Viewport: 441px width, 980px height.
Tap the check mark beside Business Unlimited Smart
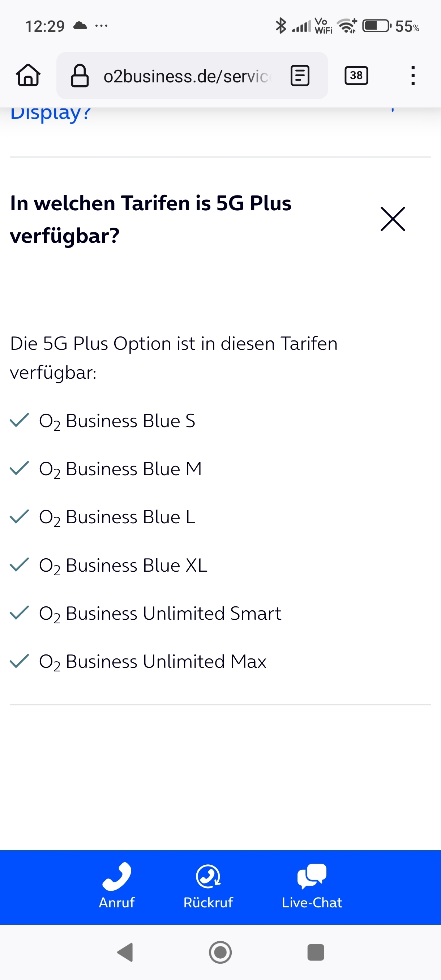coord(20,612)
